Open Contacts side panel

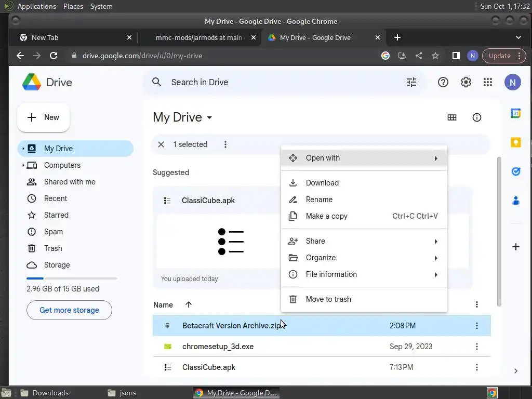[x=515, y=201]
